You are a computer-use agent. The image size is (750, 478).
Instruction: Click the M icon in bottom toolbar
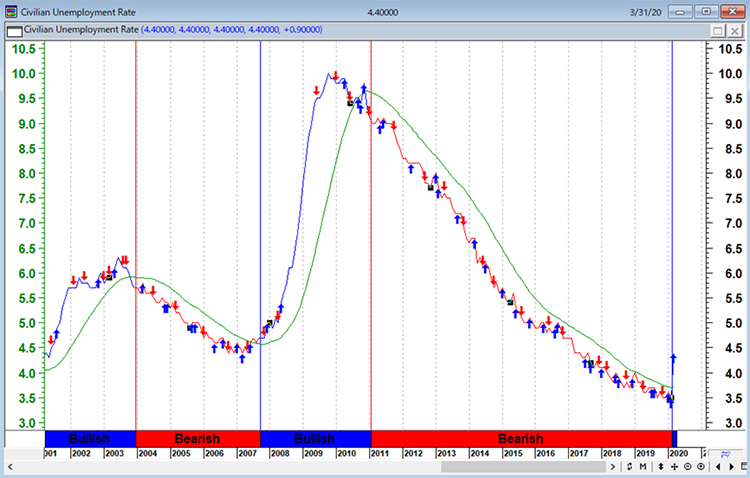click(x=643, y=467)
